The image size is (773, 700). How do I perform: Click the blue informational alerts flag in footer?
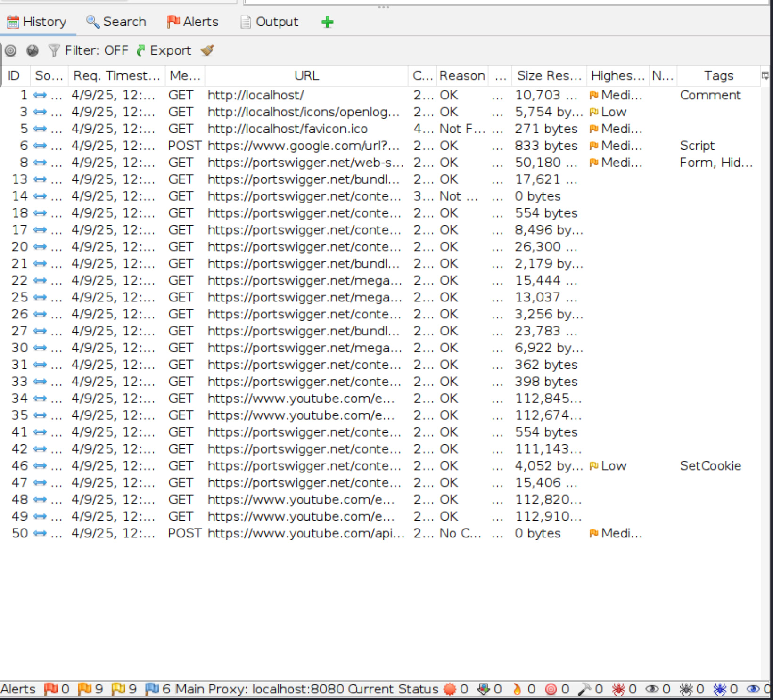[152, 689]
